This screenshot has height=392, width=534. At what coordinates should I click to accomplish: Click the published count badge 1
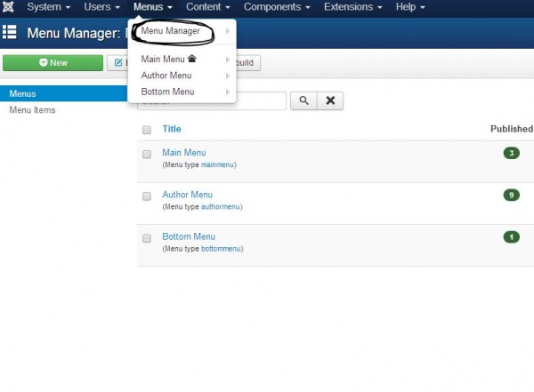point(511,236)
